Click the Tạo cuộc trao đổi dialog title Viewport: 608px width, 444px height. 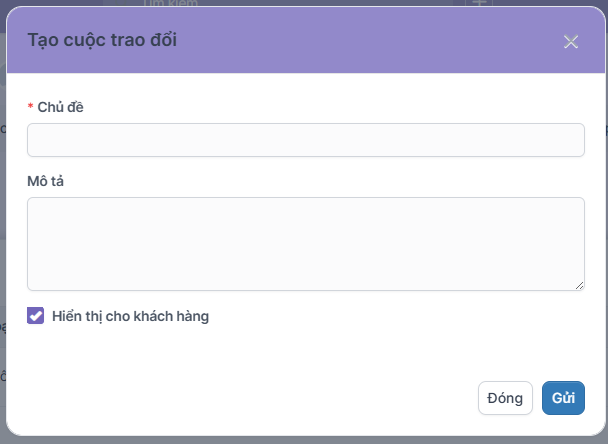coord(102,40)
